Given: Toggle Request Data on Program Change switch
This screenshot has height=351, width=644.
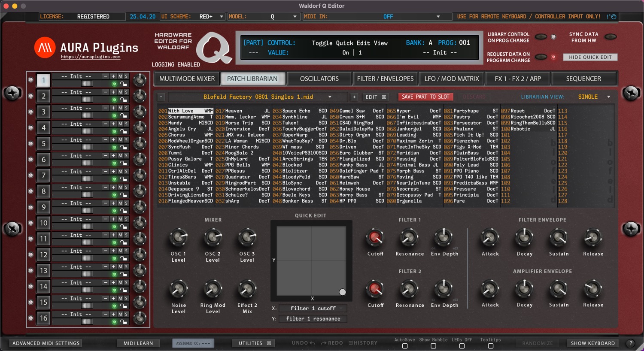Looking at the screenshot, I should pyautogui.click(x=541, y=57).
